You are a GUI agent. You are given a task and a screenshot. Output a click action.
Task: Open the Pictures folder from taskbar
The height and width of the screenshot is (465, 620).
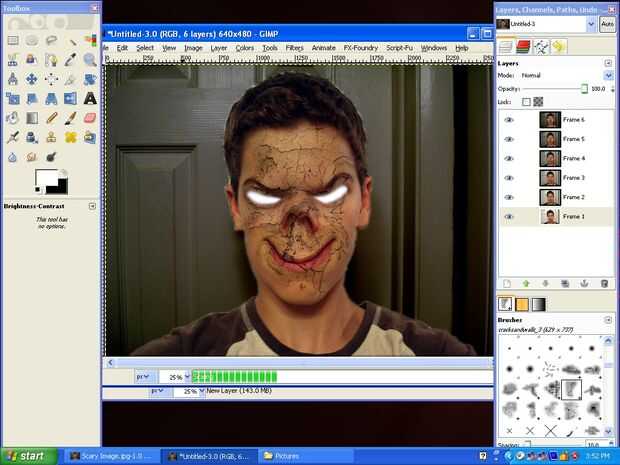coord(305,456)
